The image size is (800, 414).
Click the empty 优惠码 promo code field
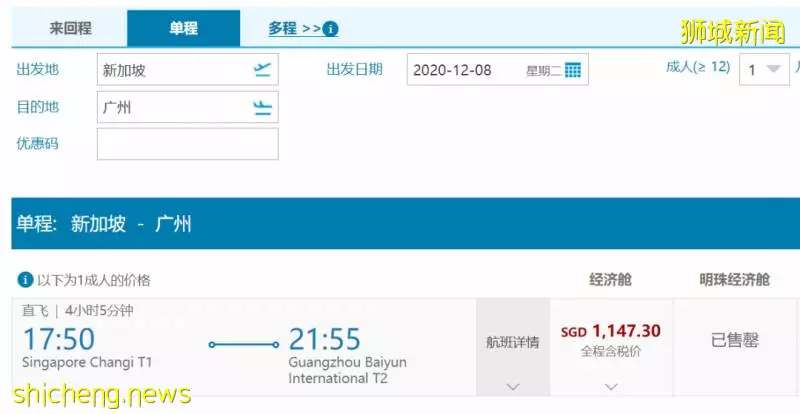(x=188, y=144)
